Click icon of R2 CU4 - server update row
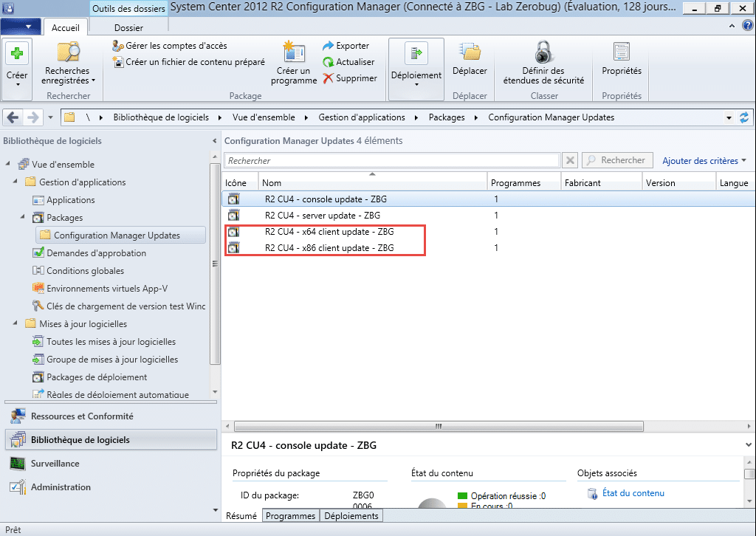Screen dimensions: 756x536 point(233,216)
